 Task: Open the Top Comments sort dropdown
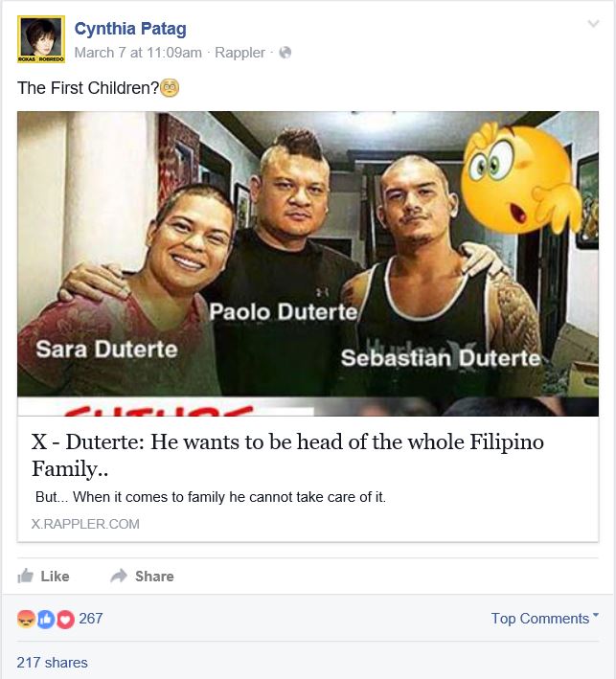pyautogui.click(x=545, y=619)
